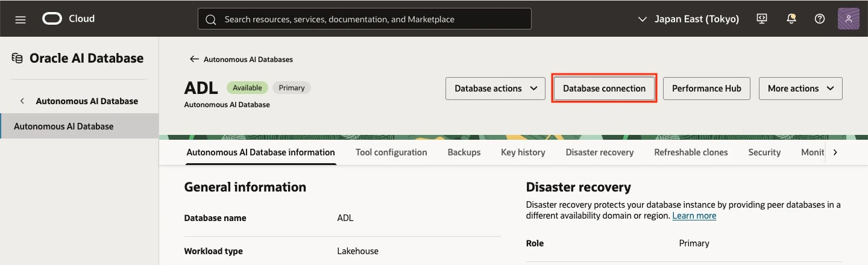868x265 pixels.
Task: Click the Oracle AI Database title
Action: (x=86, y=58)
